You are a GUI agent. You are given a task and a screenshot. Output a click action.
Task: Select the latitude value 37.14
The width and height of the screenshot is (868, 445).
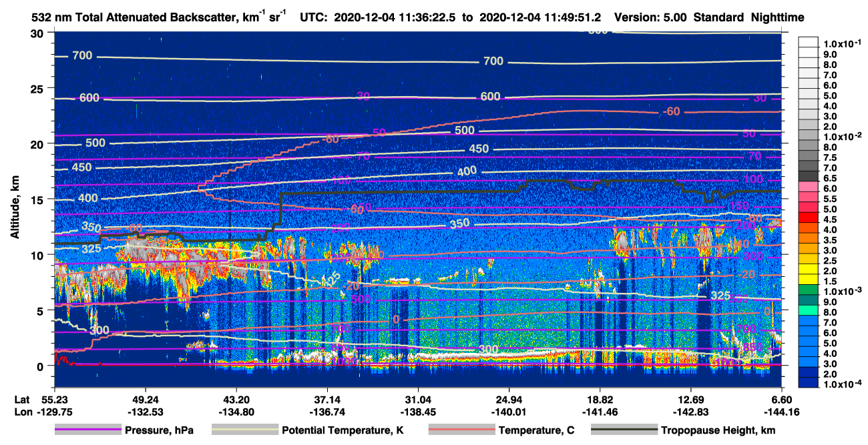coord(327,400)
